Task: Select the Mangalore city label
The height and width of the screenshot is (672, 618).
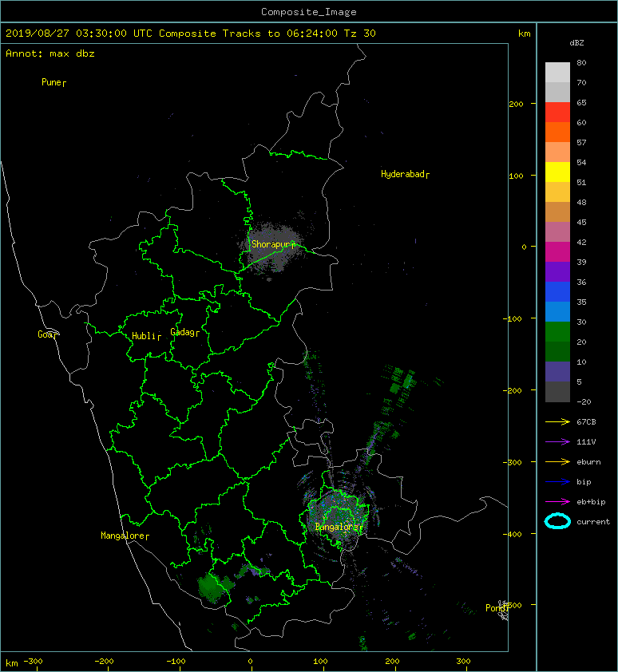Action: (125, 536)
